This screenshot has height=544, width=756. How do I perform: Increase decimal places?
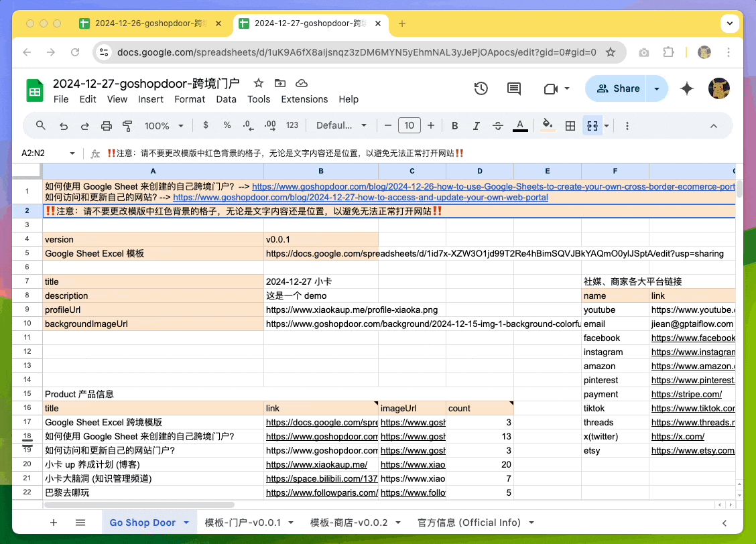click(271, 126)
